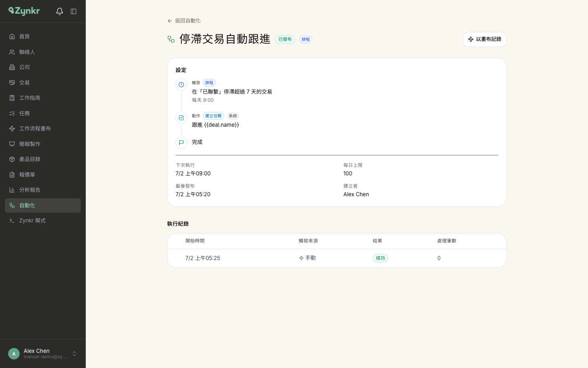The width and height of the screenshot is (588, 368).
Task: Click the 觸發來源 column header
Action: coord(308,241)
